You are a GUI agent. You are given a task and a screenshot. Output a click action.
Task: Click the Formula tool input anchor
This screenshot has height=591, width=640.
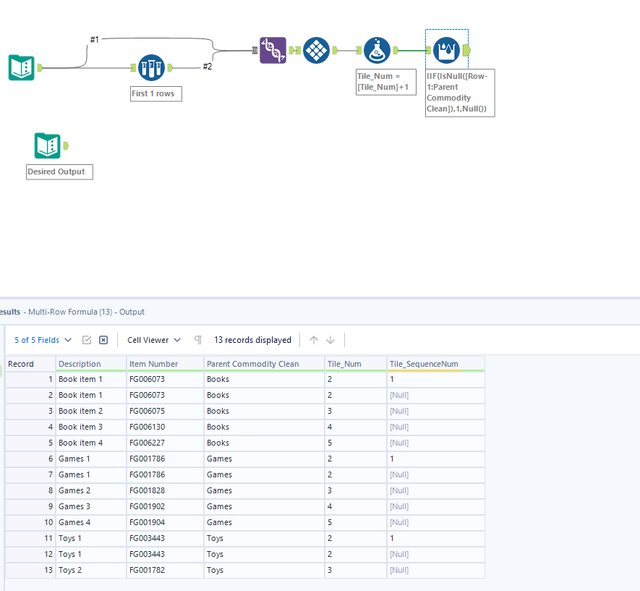[x=359, y=50]
